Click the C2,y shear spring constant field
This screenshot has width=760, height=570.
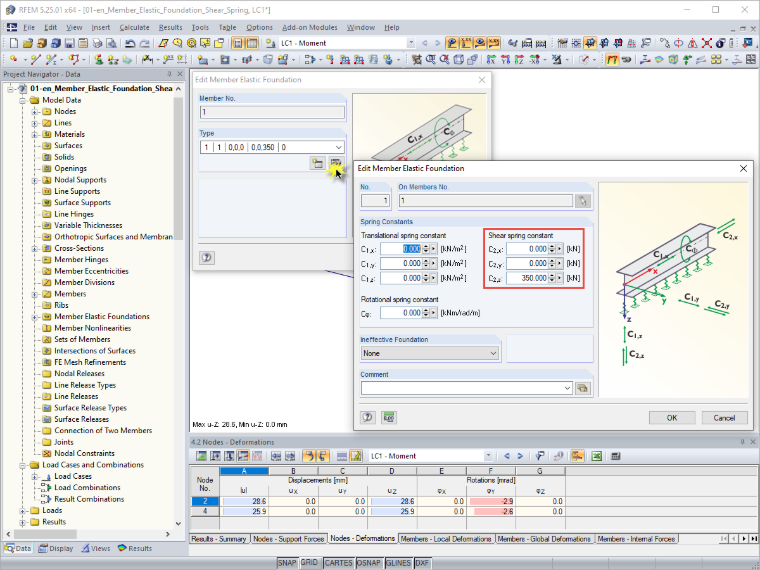(x=527, y=264)
